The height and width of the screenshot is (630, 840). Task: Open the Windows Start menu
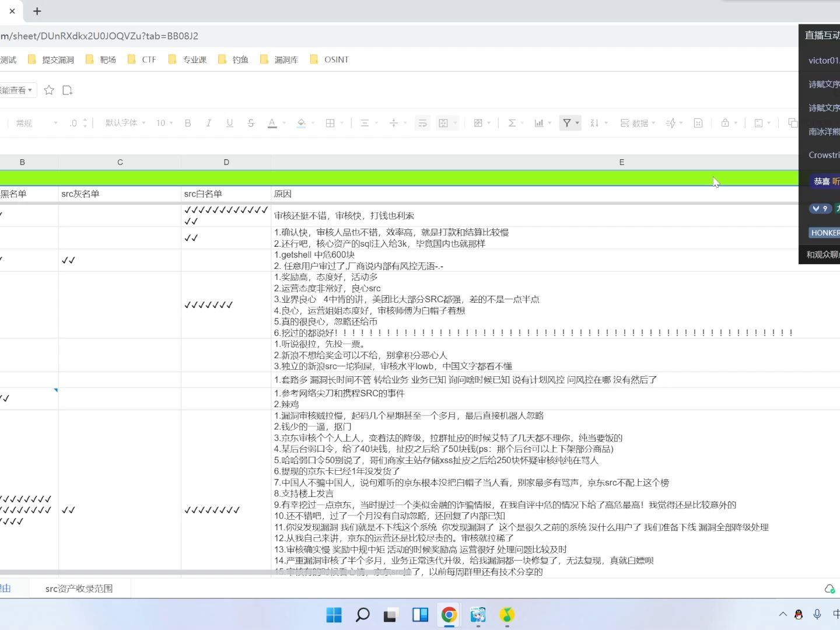(334, 615)
